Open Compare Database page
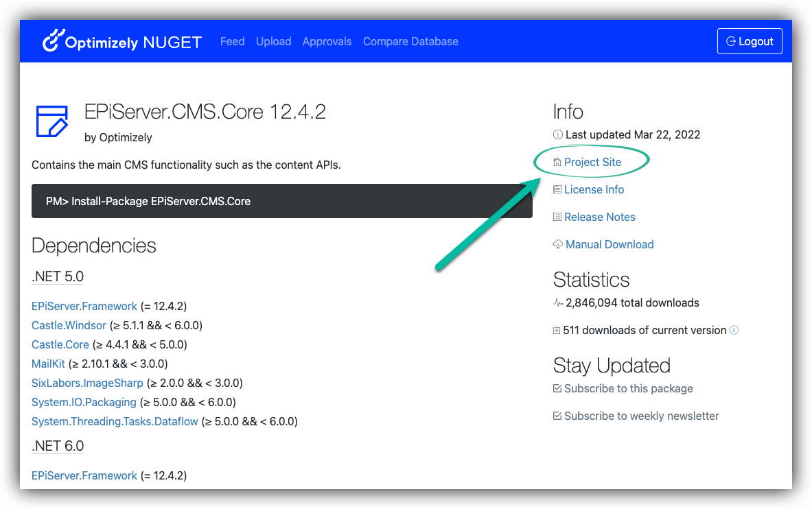The height and width of the screenshot is (509, 812). click(x=410, y=41)
